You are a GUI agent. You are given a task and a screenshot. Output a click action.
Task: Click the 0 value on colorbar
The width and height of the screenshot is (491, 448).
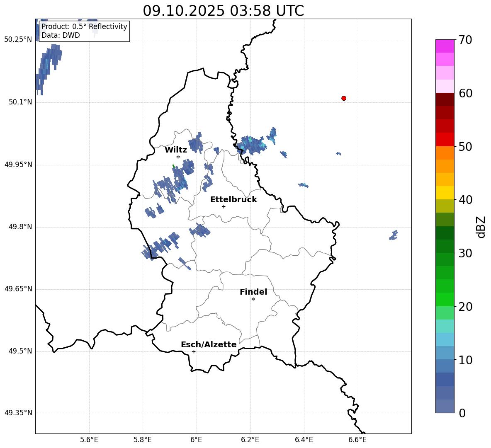click(462, 413)
